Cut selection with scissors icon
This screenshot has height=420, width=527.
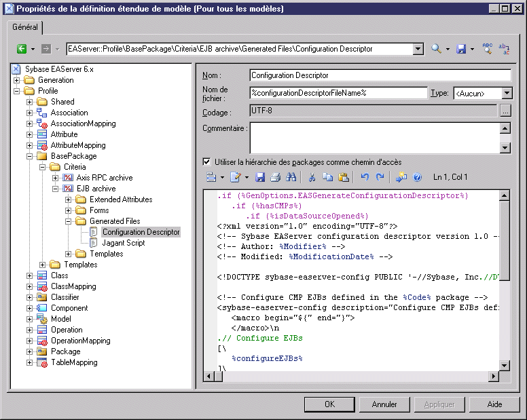point(312,177)
